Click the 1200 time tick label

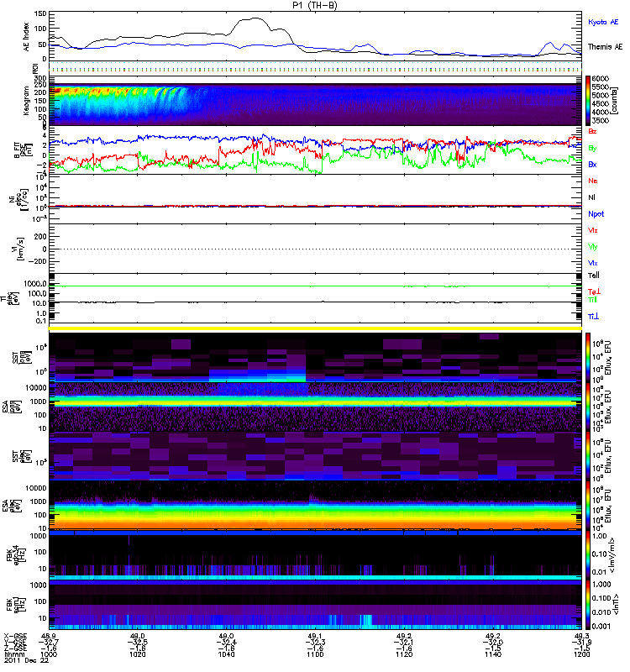point(581,654)
